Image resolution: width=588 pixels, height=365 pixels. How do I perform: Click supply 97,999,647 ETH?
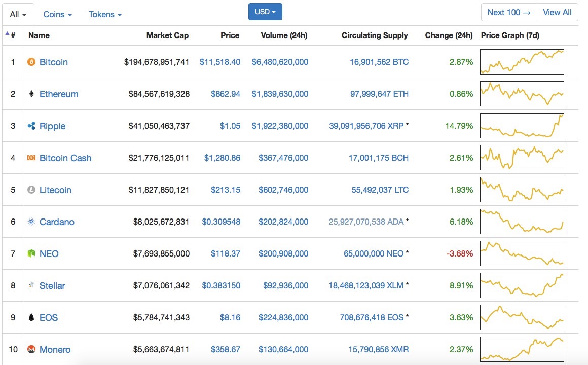(379, 94)
